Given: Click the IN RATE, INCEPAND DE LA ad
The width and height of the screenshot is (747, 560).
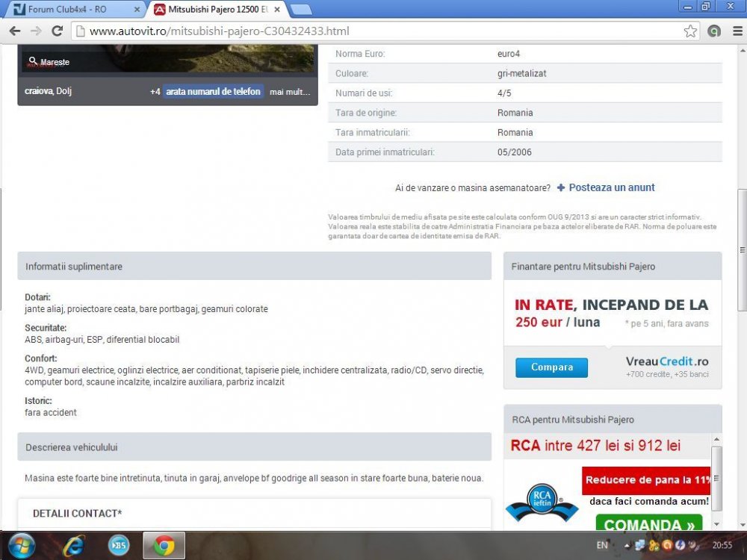Looking at the screenshot, I should (x=612, y=305).
